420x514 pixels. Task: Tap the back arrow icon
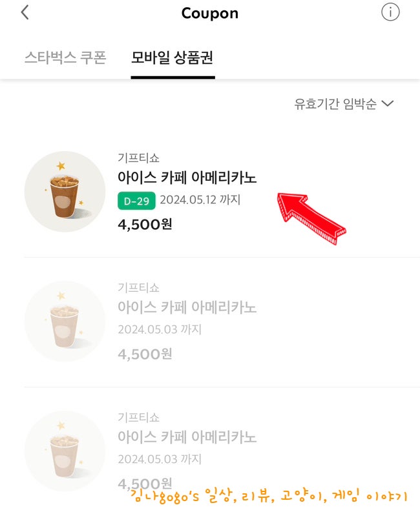(x=25, y=13)
